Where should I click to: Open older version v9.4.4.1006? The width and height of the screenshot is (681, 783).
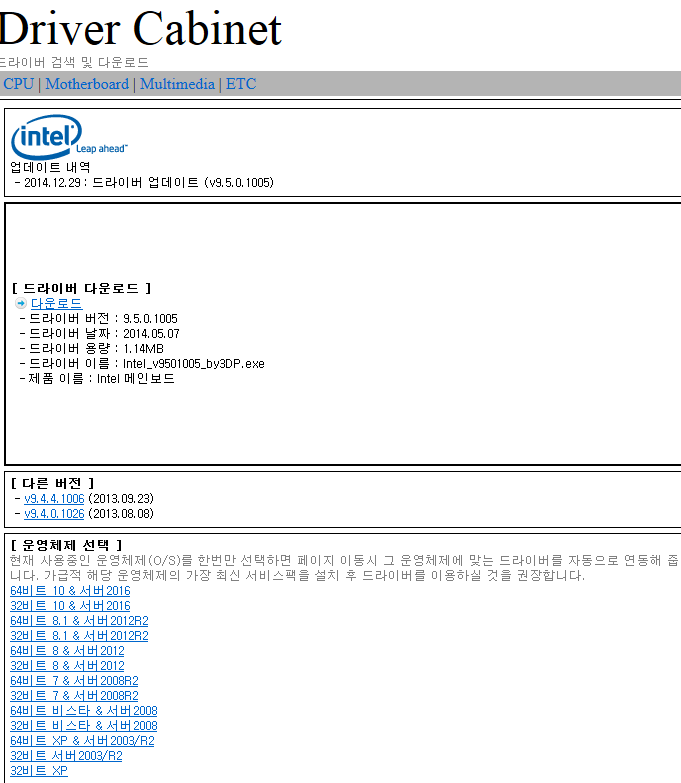point(54,498)
